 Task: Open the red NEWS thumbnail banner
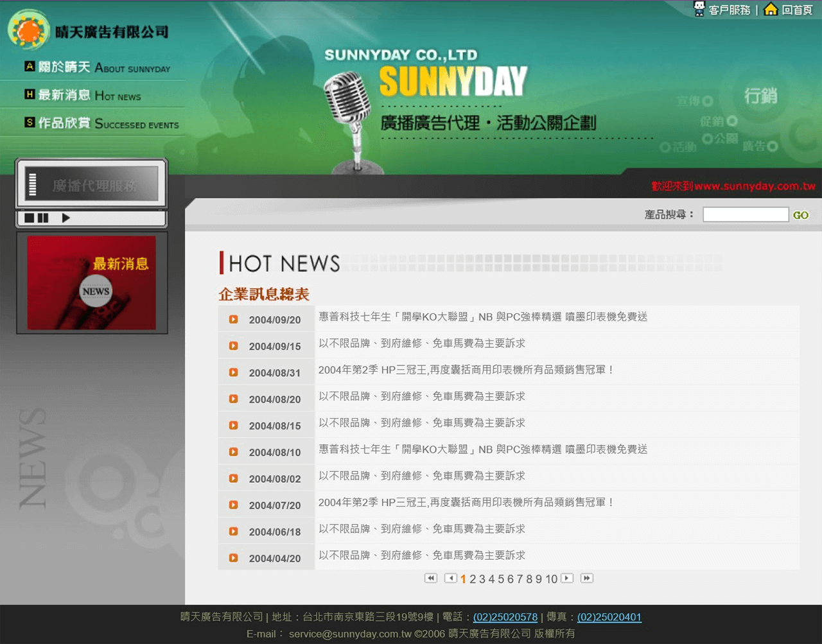(x=92, y=283)
